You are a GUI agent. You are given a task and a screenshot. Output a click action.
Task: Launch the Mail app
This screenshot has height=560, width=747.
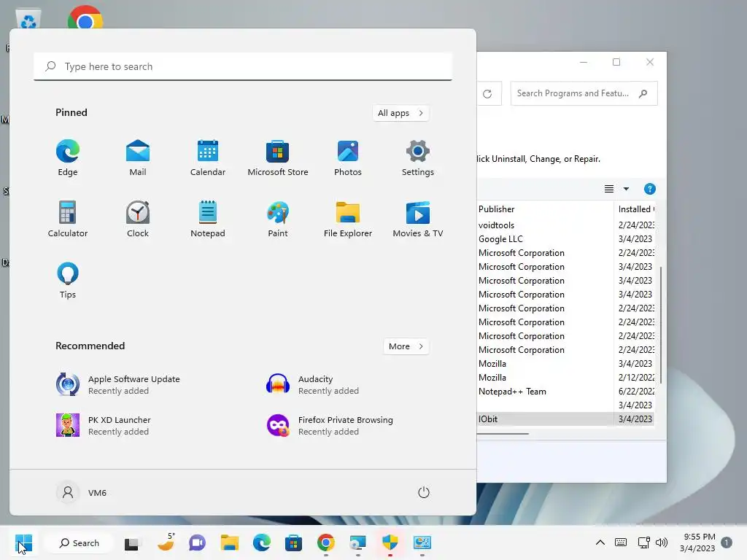[138, 158]
